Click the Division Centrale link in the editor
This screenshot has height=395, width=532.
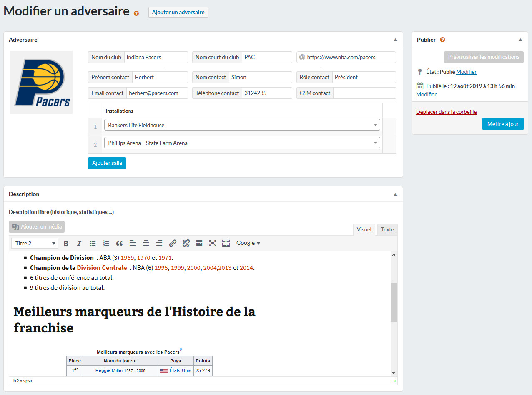[x=102, y=268]
